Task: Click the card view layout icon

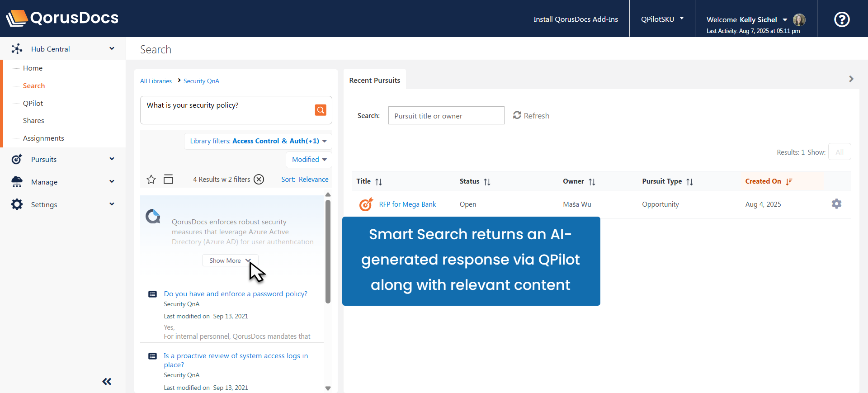Action: coord(168,180)
